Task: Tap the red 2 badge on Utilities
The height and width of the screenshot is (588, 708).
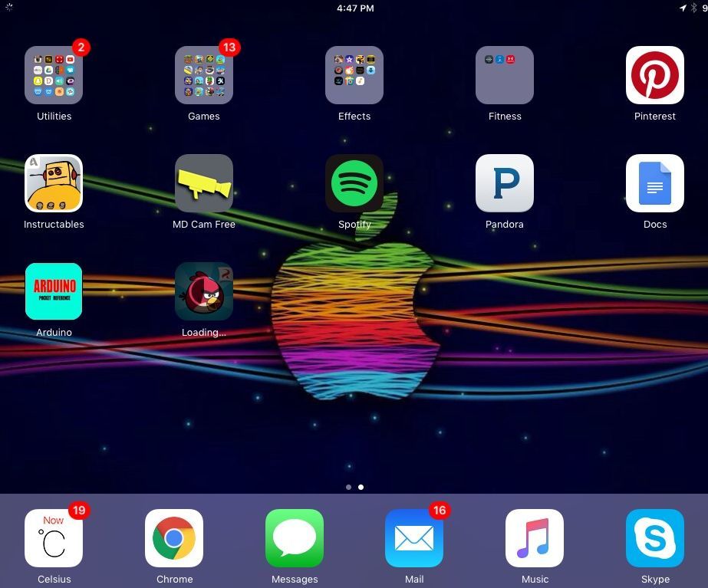Action: pyautogui.click(x=81, y=48)
